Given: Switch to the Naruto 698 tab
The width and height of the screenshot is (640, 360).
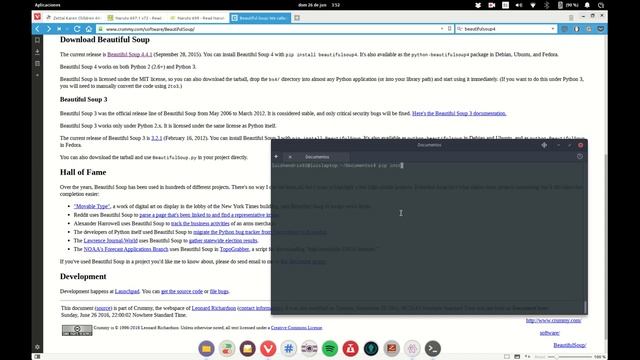Looking at the screenshot, I should pos(197,18).
